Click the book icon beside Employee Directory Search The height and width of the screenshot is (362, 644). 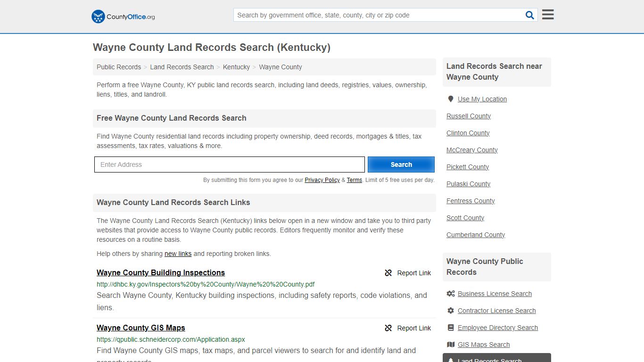tap(451, 328)
